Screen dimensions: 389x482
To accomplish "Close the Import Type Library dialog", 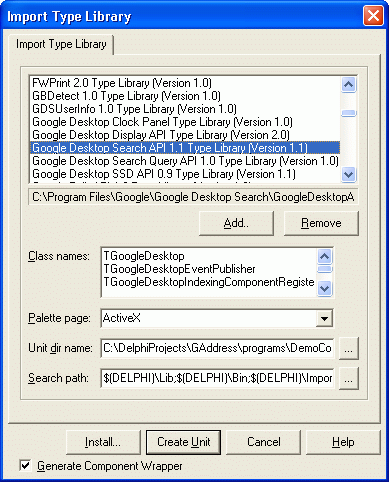I will click(x=373, y=15).
